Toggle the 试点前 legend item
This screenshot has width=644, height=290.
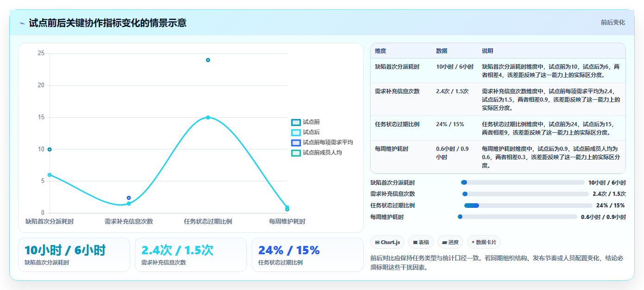tap(305, 122)
